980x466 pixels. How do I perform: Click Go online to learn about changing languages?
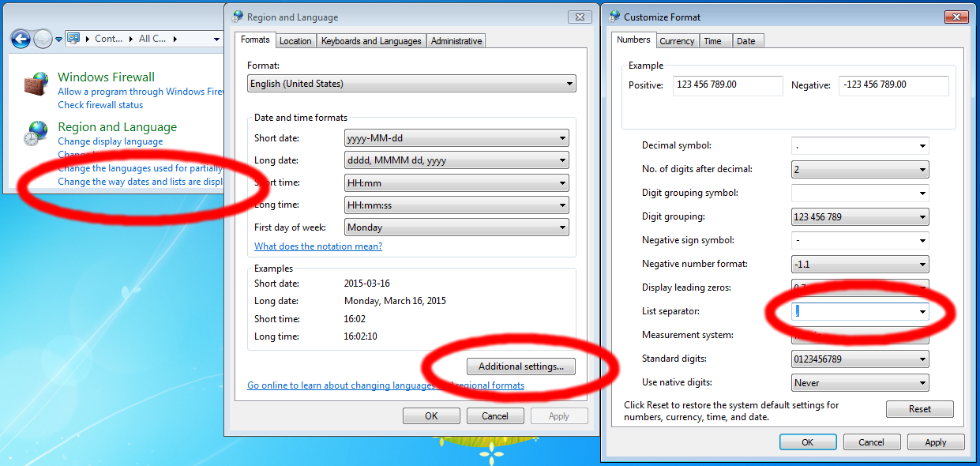386,385
